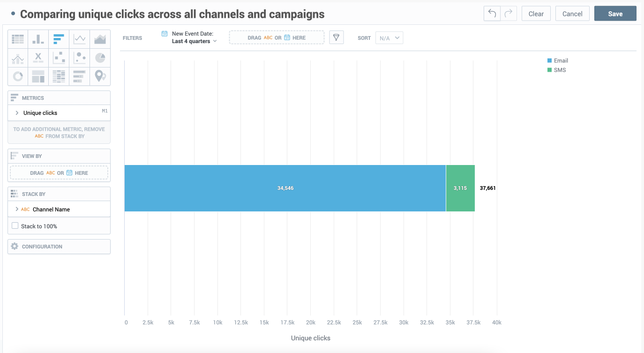Expand the Unique clicks metric

click(x=17, y=113)
